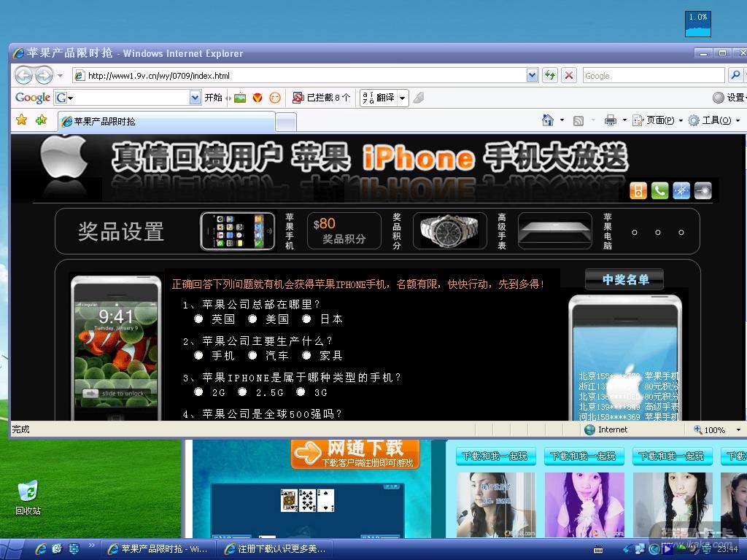Click the green phone icon in banner
This screenshot has width=747, height=560.
(659, 190)
